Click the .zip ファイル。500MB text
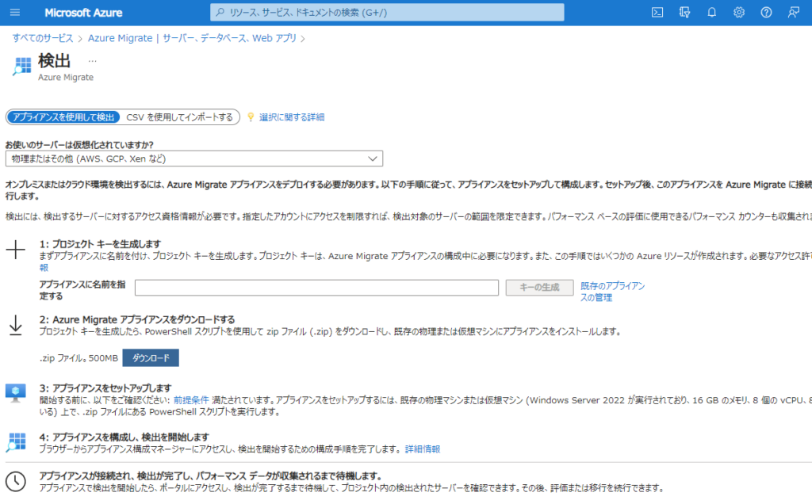Image resolution: width=812 pixels, height=504 pixels. (79, 358)
